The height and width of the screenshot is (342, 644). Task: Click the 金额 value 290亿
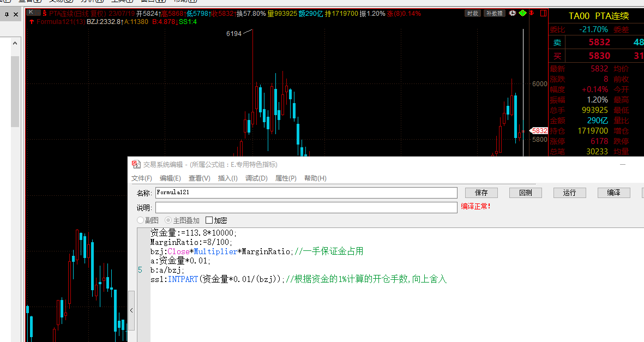[x=598, y=121]
